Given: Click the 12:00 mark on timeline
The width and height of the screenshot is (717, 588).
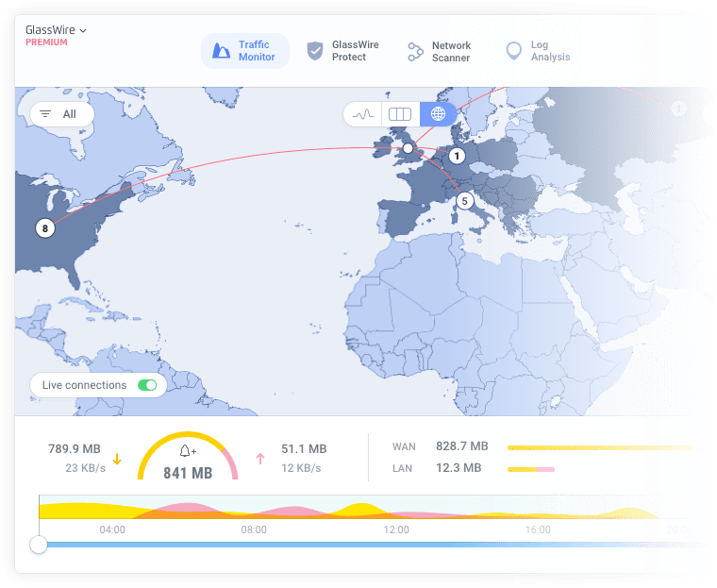Looking at the screenshot, I should click(x=396, y=530).
